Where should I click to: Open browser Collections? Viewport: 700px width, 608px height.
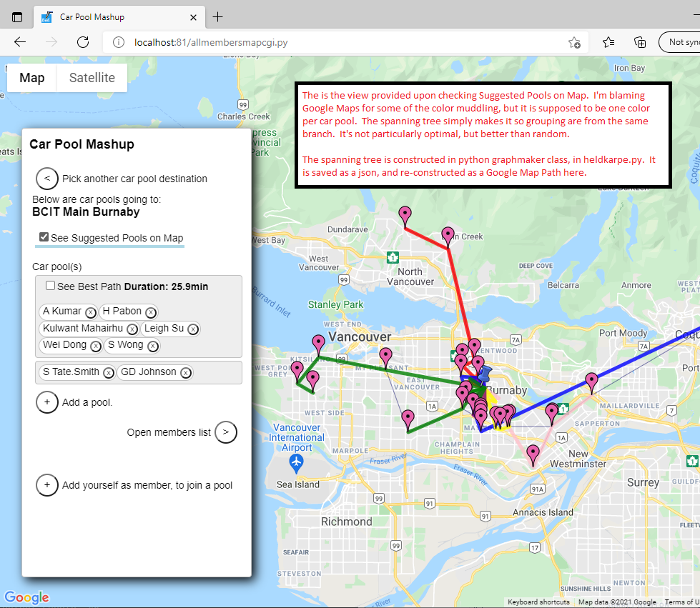click(640, 42)
